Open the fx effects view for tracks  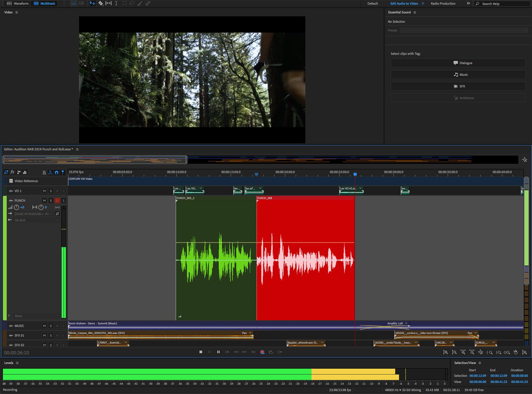point(13,172)
